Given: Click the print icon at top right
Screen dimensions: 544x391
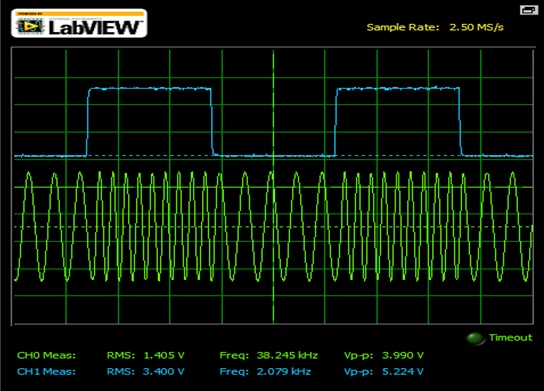Looking at the screenshot, I should [x=528, y=10].
